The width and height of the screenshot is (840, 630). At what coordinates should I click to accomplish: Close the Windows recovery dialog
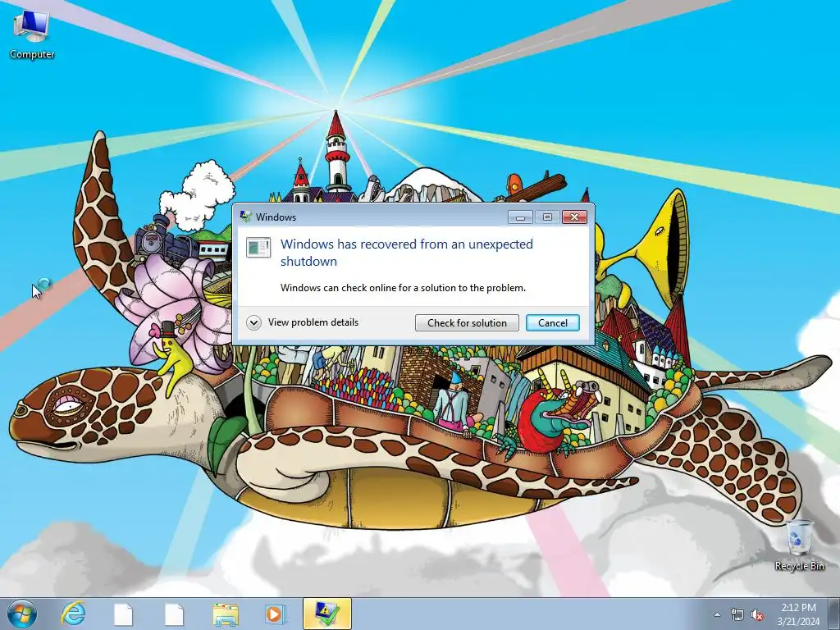(x=574, y=217)
